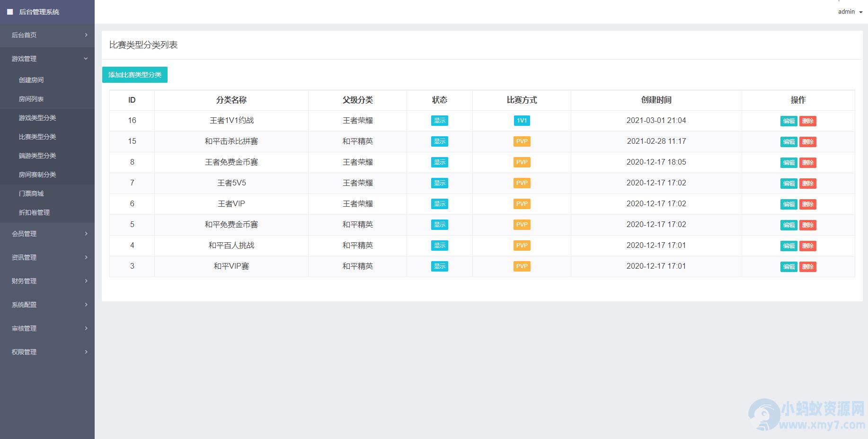Viewport: 868px width, 439px height.
Task: Delete the 王者5V5 row
Action: [808, 184]
